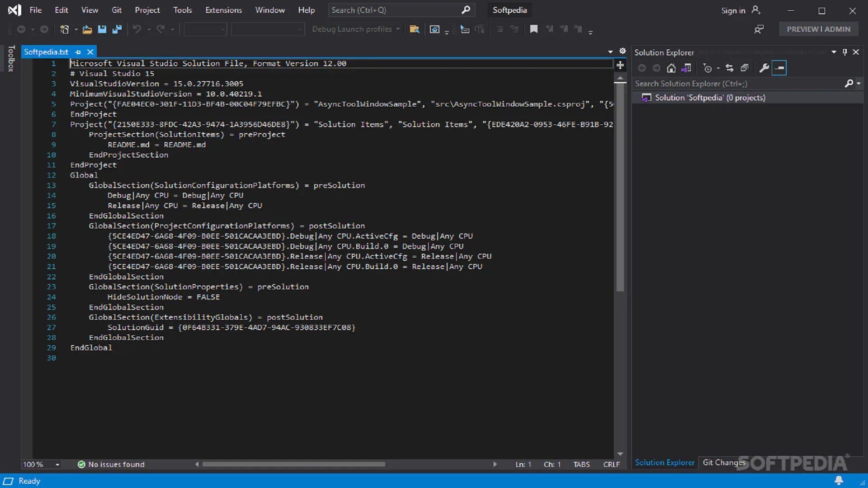This screenshot has width=868, height=488.
Task: Click the PREVIEW | ADMIN button
Action: pos(818,29)
